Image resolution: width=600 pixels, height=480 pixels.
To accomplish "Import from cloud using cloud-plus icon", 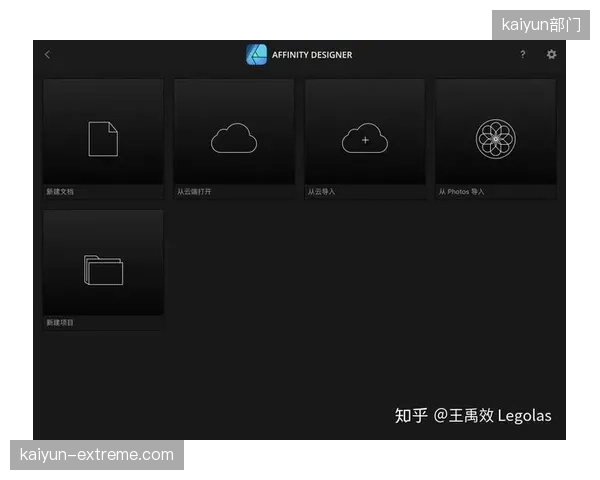I will tap(365, 138).
